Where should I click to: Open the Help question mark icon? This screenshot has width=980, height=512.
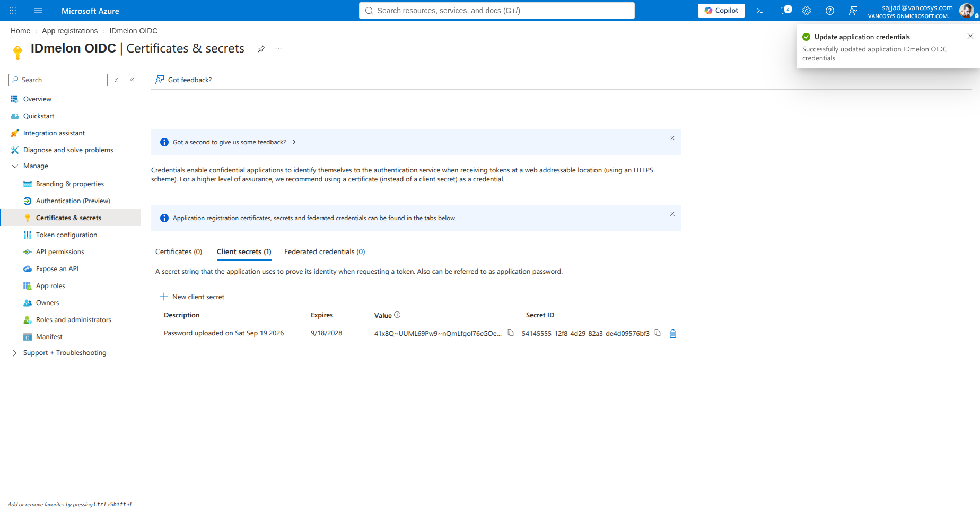(830, 11)
